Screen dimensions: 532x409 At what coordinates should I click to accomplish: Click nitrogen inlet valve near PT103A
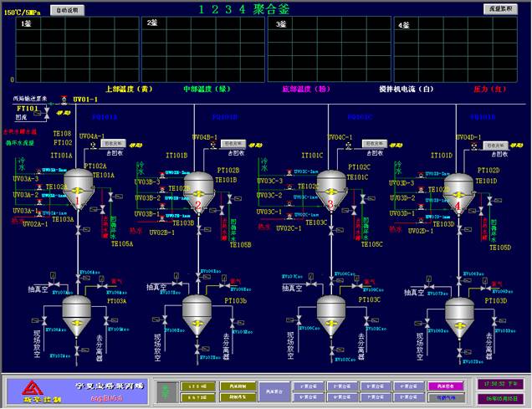[102, 286]
